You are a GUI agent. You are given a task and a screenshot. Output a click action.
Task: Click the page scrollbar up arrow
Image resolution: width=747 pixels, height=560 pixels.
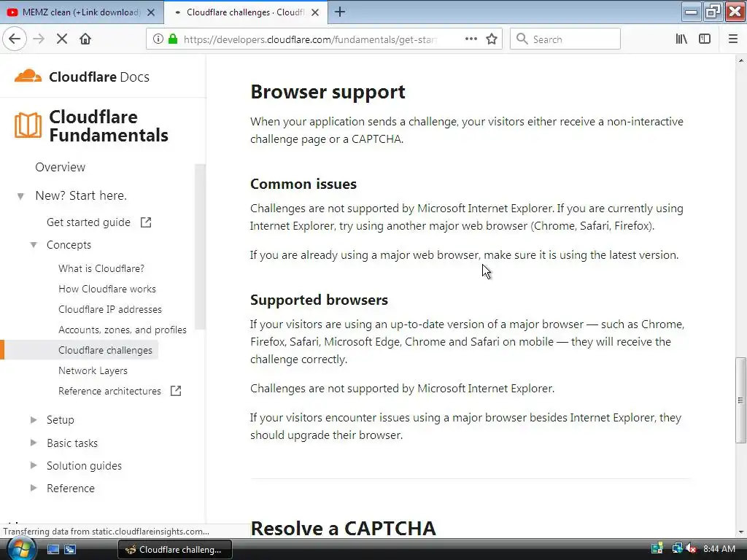[x=741, y=61]
